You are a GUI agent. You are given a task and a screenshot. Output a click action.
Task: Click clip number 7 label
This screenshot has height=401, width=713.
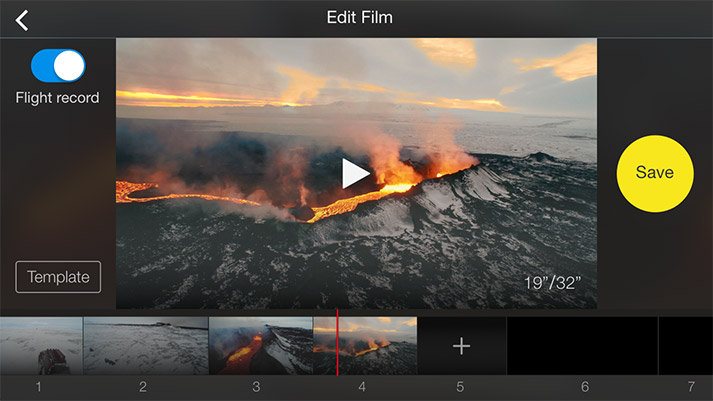click(691, 387)
